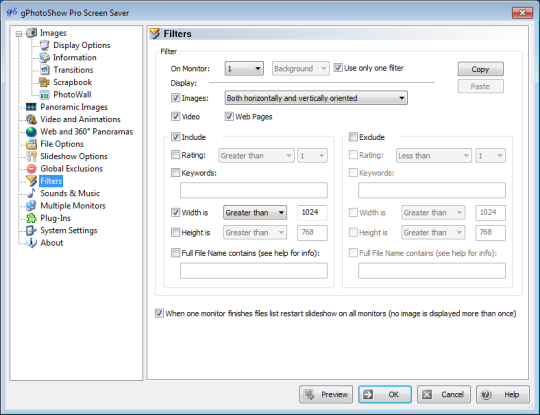Open the Multiple Monitors section
Screen dimensions: 540x415
click(73, 206)
